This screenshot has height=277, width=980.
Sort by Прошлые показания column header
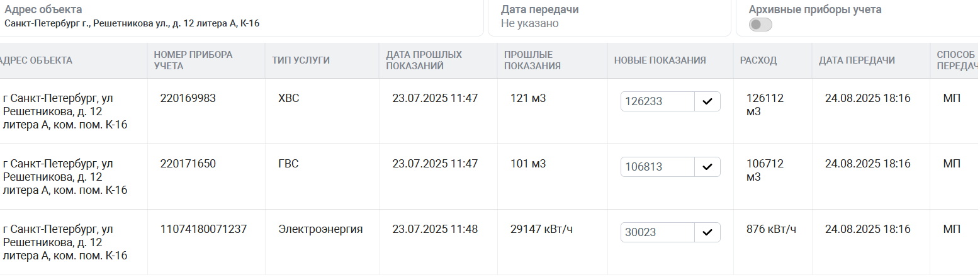[532, 60]
